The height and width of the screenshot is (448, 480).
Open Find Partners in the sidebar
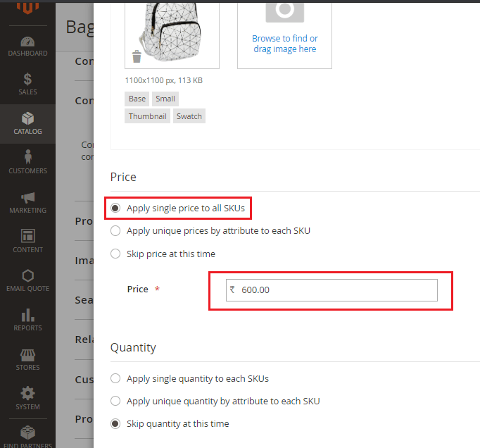click(27, 437)
